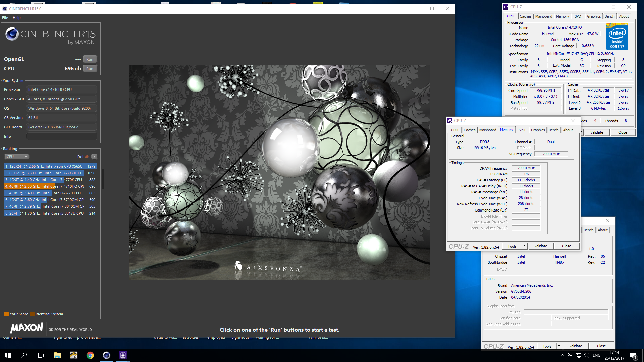Click ENG language indicator in taskbar
This screenshot has width=644, height=362.
596,355
